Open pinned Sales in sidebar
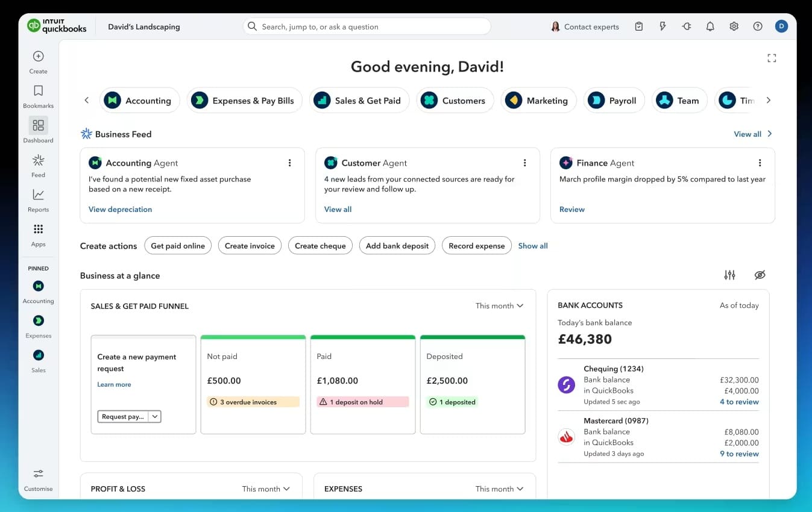Image resolution: width=812 pixels, height=512 pixels. [38, 355]
